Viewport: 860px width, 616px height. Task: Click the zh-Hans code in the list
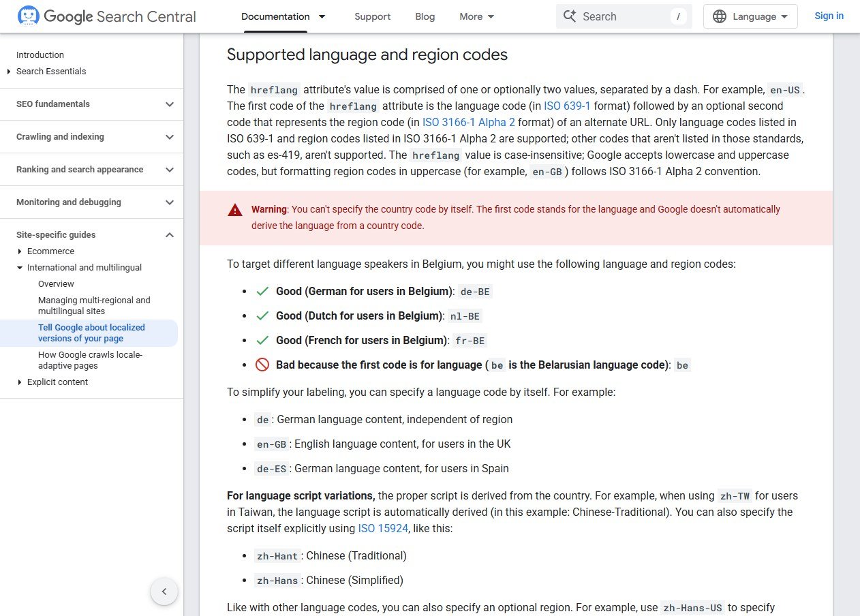(x=277, y=581)
